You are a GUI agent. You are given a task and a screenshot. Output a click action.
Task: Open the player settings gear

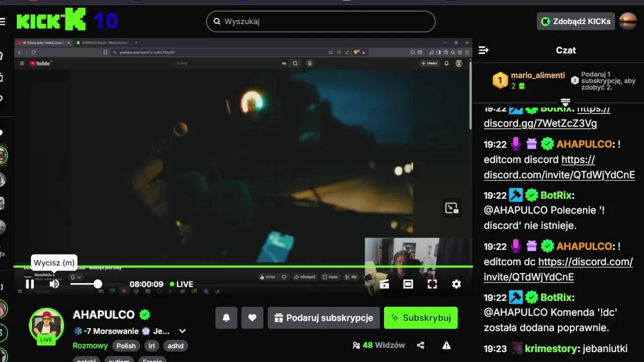pyautogui.click(x=456, y=284)
